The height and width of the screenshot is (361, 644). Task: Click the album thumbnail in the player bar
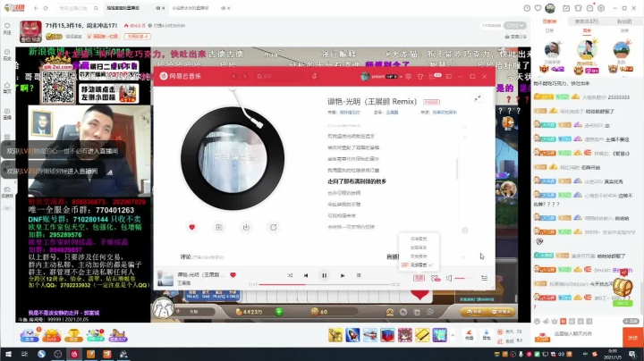165,278
